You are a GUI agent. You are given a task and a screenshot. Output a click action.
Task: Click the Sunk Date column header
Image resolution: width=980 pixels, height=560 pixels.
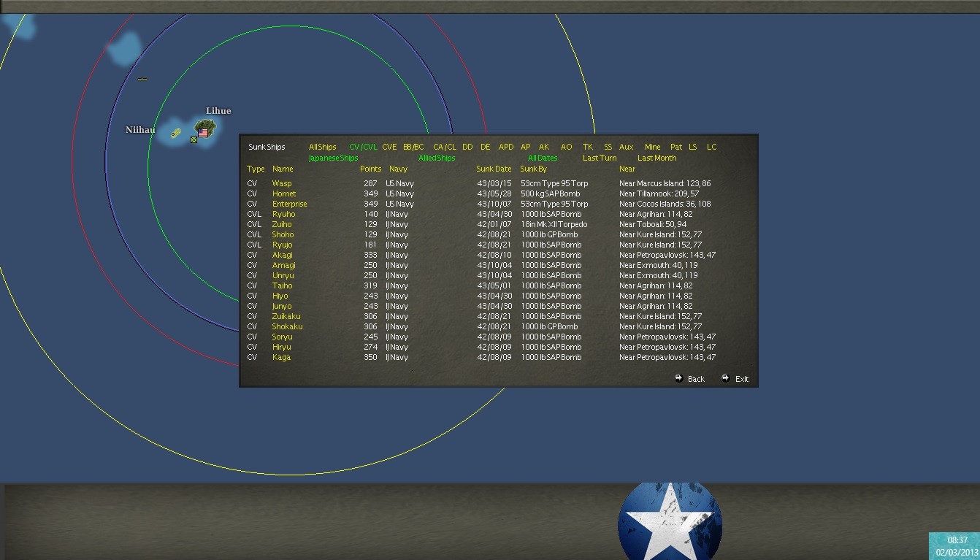(x=494, y=169)
